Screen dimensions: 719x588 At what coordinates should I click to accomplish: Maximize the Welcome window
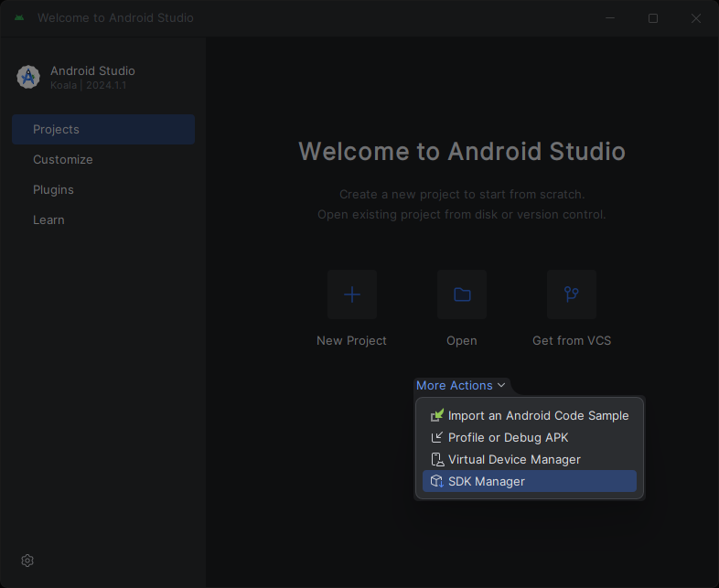pos(653,18)
